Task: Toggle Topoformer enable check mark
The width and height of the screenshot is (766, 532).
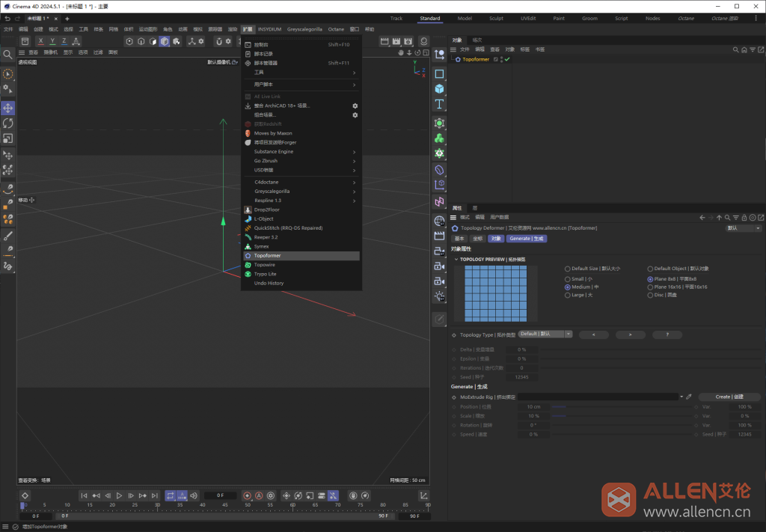Action: point(507,60)
